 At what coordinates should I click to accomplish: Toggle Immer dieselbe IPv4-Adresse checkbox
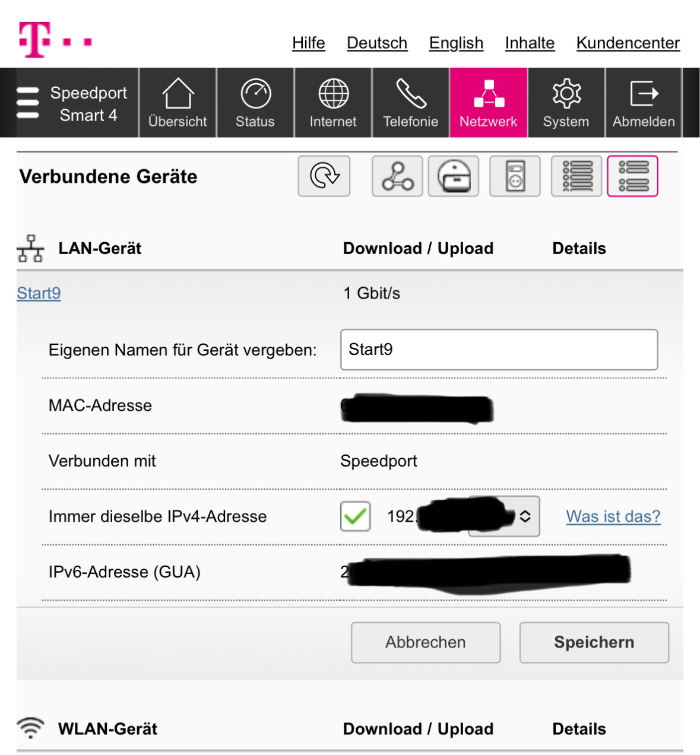(356, 516)
